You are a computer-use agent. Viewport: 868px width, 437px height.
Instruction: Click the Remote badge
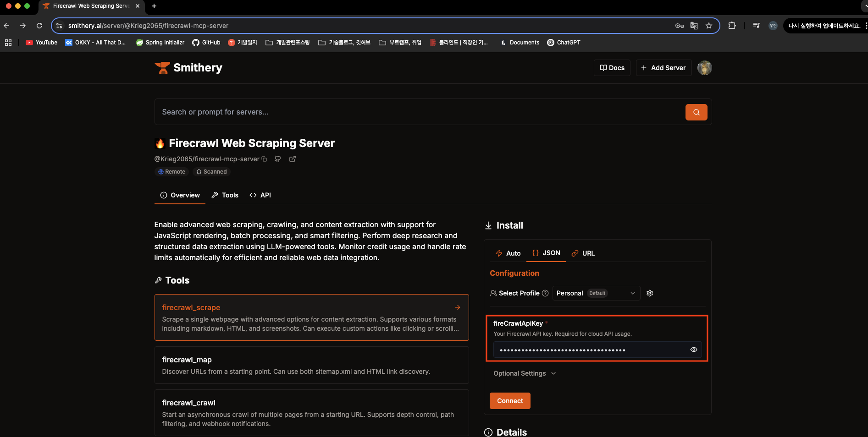tap(171, 172)
